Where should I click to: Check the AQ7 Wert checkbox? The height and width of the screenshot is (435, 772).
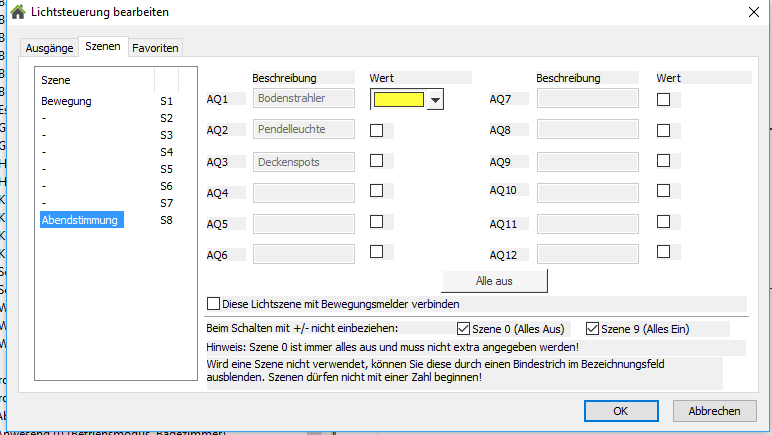click(x=663, y=99)
